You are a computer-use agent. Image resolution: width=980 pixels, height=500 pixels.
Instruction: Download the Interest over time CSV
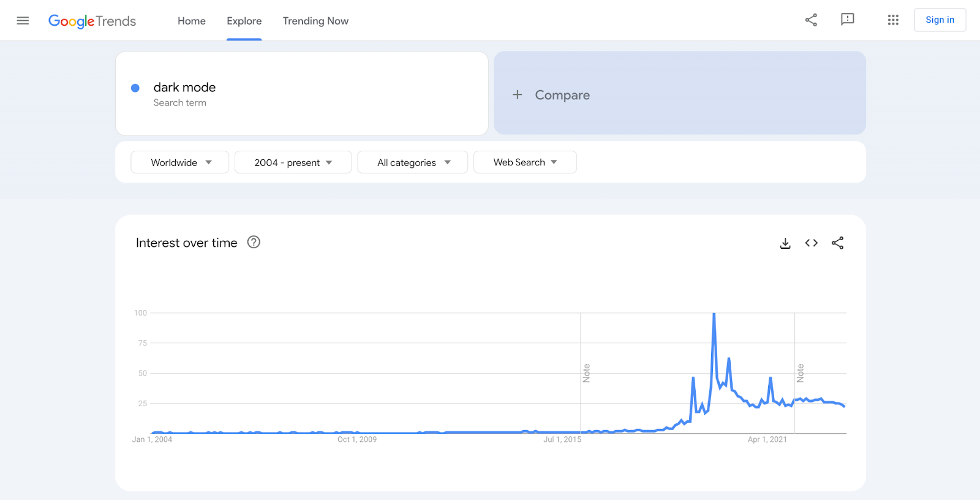point(785,243)
